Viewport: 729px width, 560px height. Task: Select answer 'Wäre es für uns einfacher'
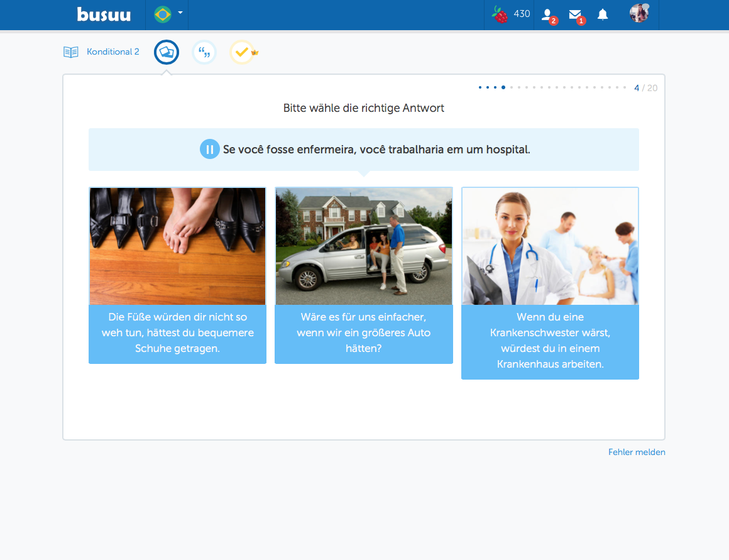[x=364, y=332]
